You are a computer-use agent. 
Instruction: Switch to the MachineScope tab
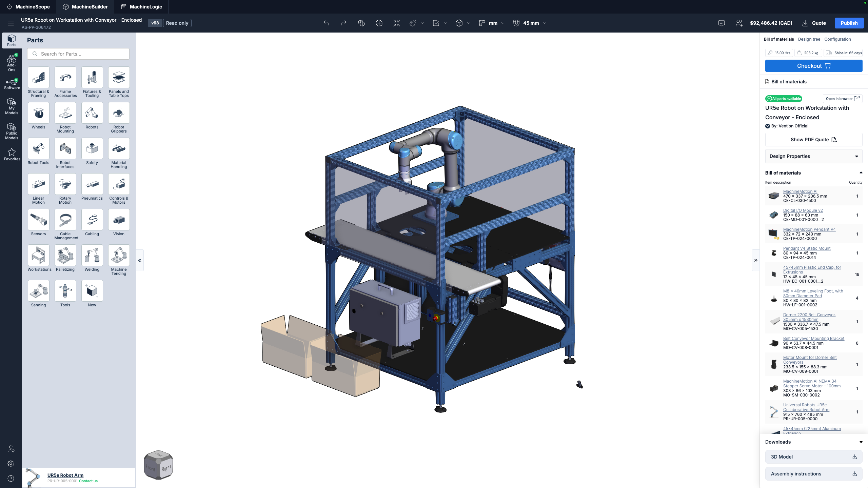[28, 7]
